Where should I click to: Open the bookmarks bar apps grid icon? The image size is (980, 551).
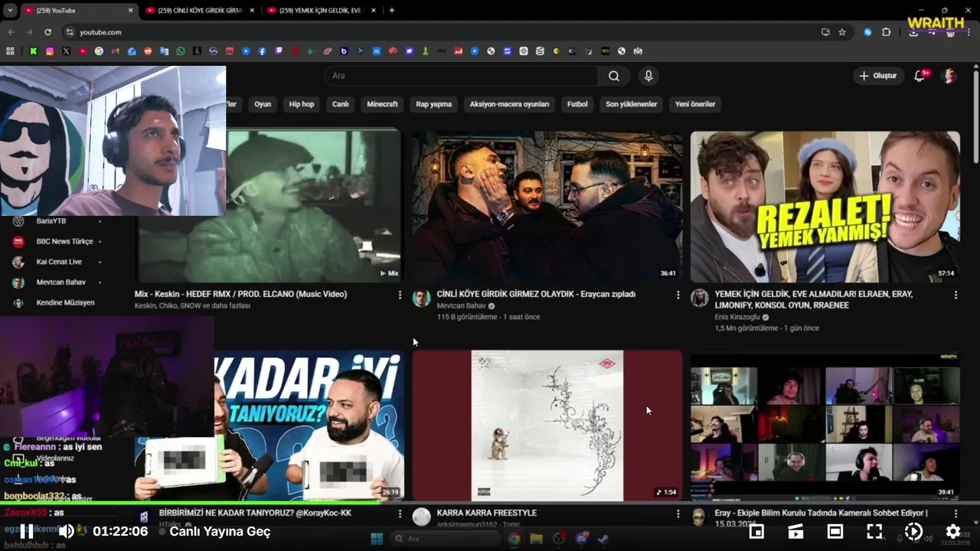click(10, 51)
